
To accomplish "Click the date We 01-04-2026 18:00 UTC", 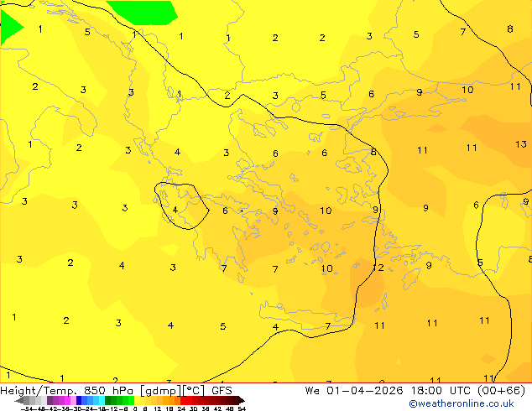I will (389, 391).
